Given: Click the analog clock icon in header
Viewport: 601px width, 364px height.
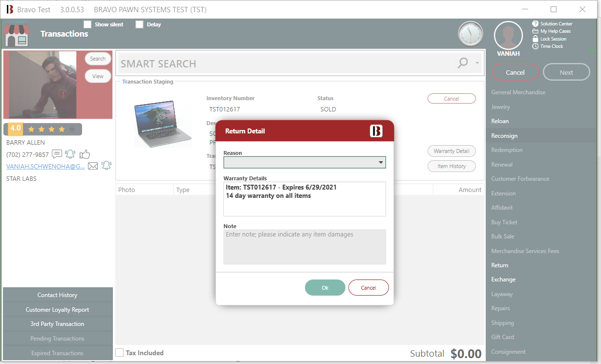Looking at the screenshot, I should [470, 34].
